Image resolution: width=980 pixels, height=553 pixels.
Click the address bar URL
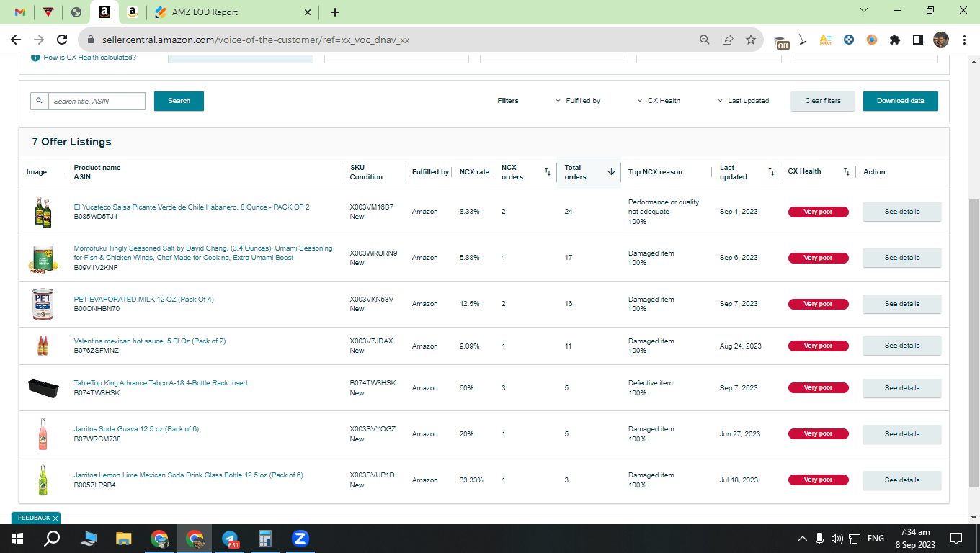pos(257,40)
